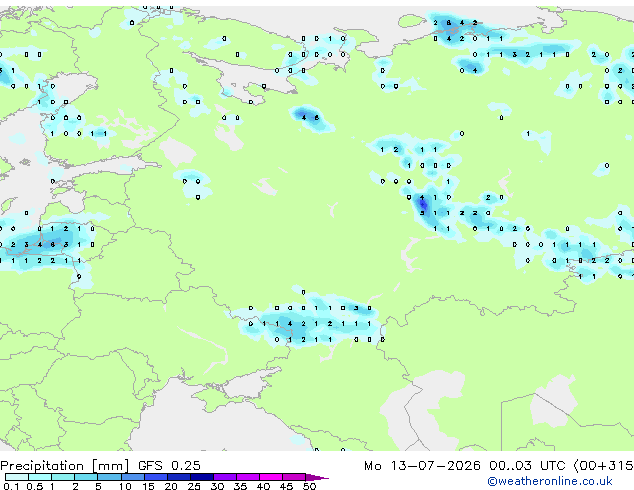Click the 0.1–0.5 mm legend color swatch
Image resolution: width=634 pixels, height=490 pixels.
[x=17, y=477]
